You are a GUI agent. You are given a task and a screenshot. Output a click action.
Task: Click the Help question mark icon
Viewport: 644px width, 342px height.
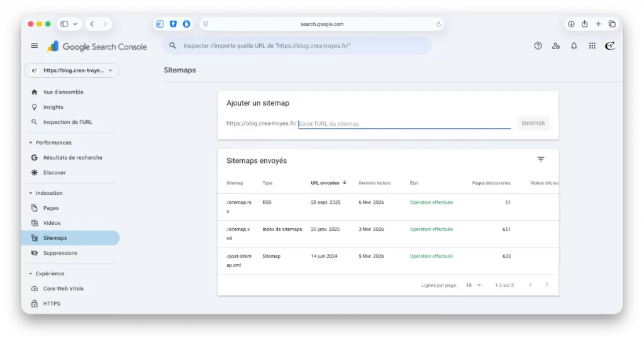[538, 46]
